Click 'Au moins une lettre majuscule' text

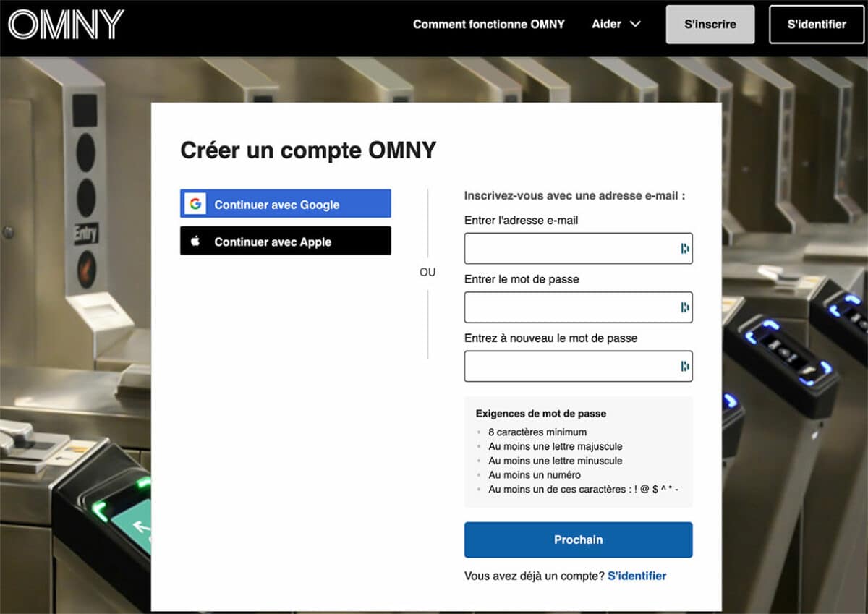pos(556,446)
